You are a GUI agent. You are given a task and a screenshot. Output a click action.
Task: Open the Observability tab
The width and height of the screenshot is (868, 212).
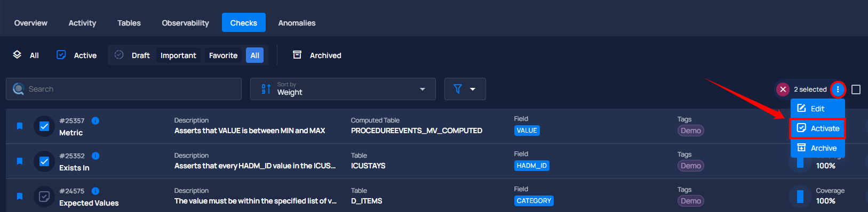pyautogui.click(x=185, y=23)
